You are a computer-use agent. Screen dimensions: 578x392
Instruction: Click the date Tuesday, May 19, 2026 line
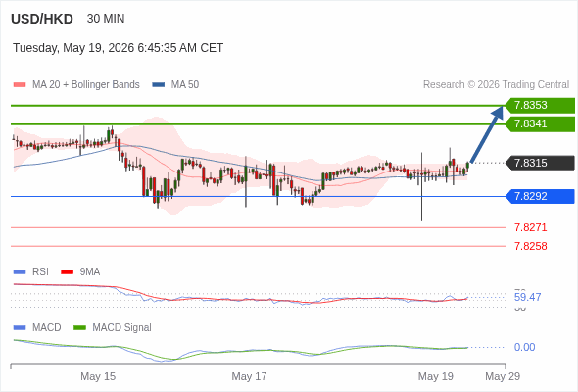click(x=118, y=48)
